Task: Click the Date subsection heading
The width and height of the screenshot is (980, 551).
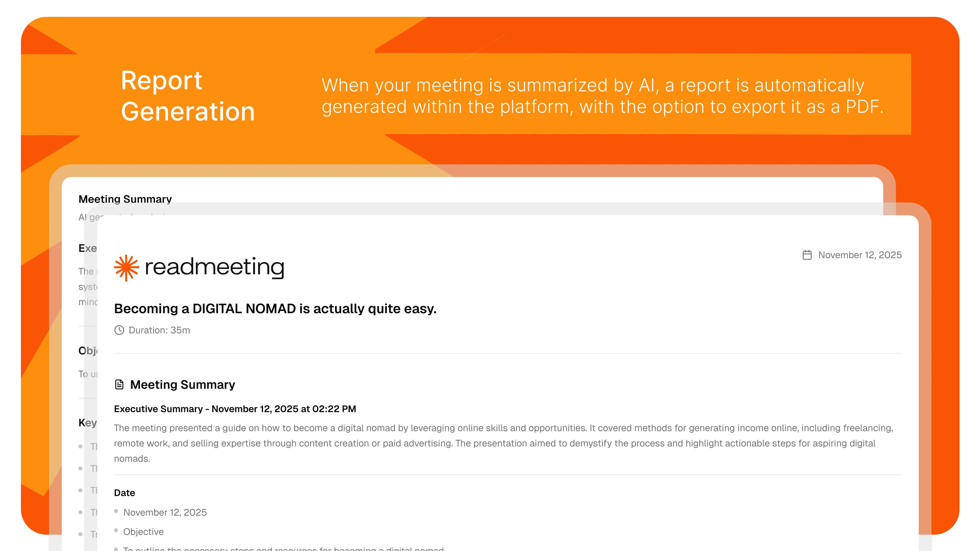Action: [x=124, y=493]
